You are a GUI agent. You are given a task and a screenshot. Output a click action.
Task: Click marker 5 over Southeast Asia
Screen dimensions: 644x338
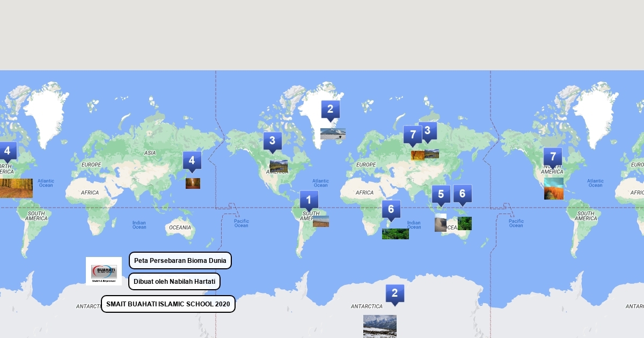[441, 195]
